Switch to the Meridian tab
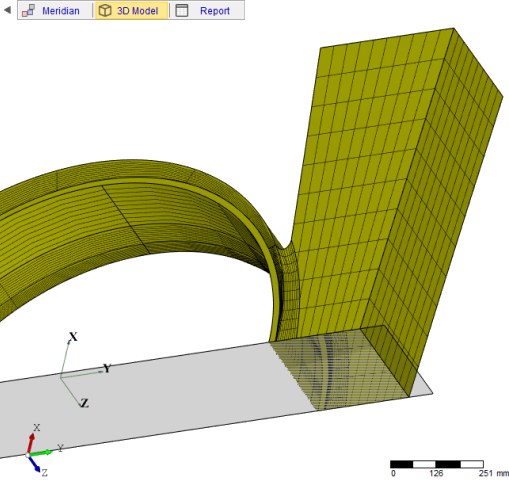 point(55,11)
